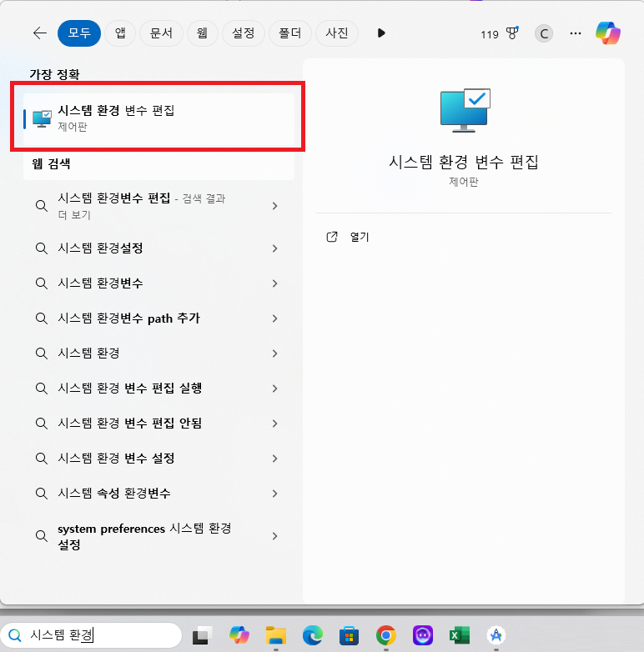
Task: Select the 사진 filter tab
Action: click(x=336, y=33)
